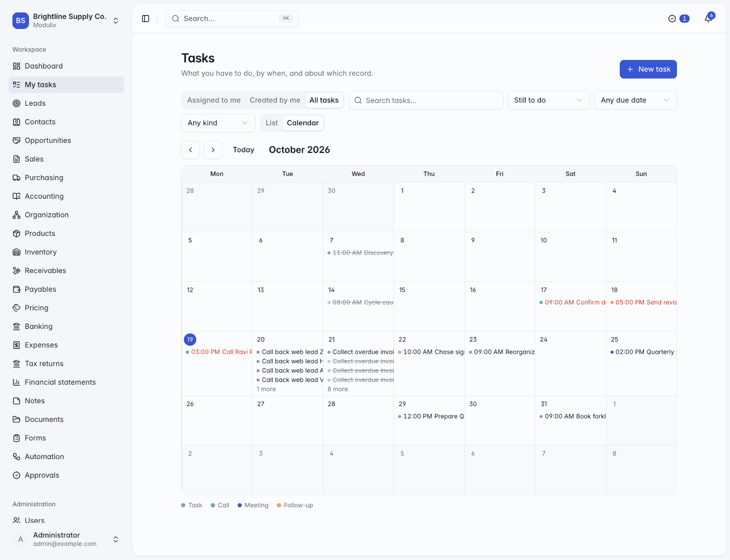Viewport: 730px width, 560px height.
Task: Go to the next month arrow
Action: click(213, 150)
